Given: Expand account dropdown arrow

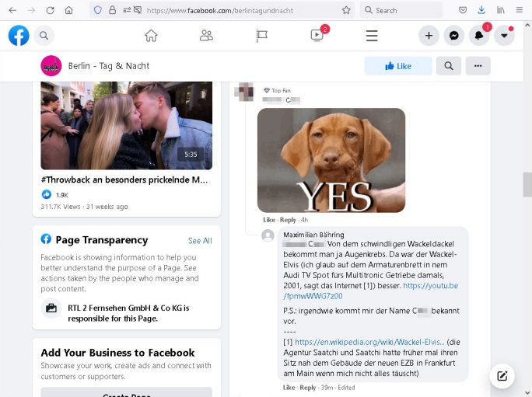Looking at the screenshot, I should pos(504,35).
